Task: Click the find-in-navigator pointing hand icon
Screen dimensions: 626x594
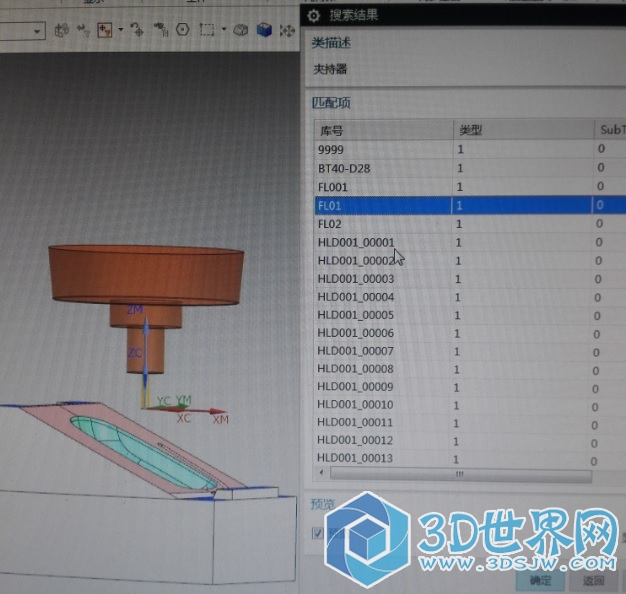Action: (x=161, y=30)
